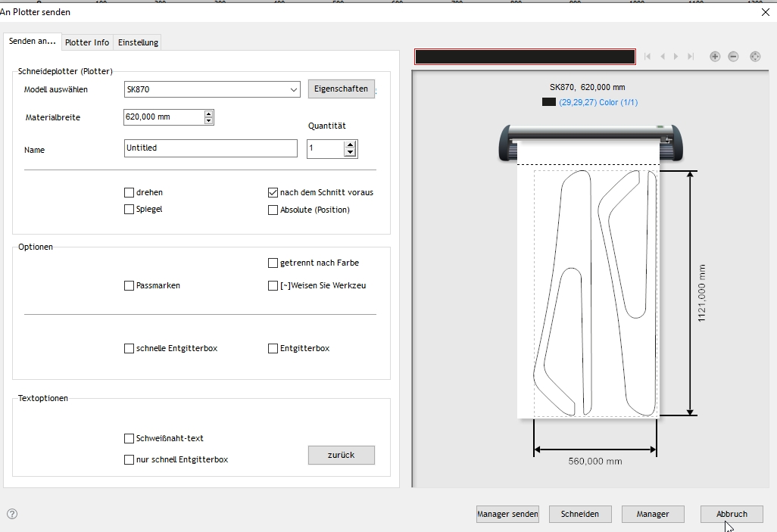The image size is (777, 532).
Task: Increase Materialbreite with the up arrow
Action: (208, 114)
